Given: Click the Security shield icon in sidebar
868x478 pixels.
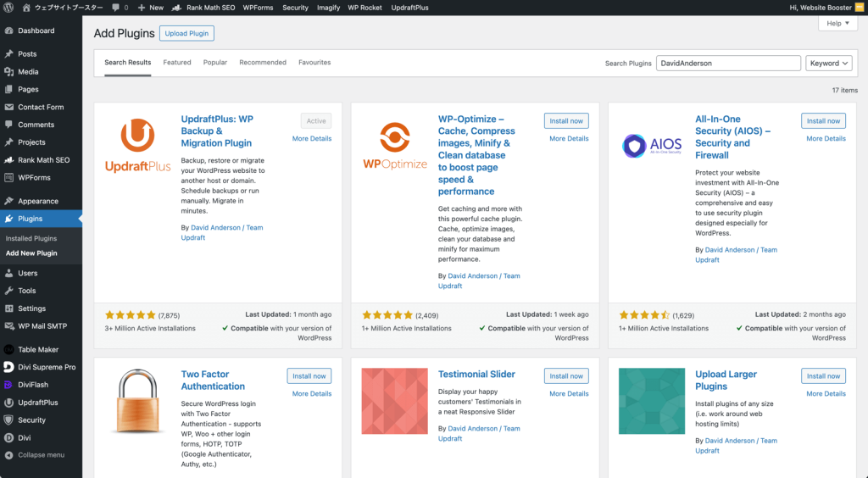Looking at the screenshot, I should tap(8, 420).
